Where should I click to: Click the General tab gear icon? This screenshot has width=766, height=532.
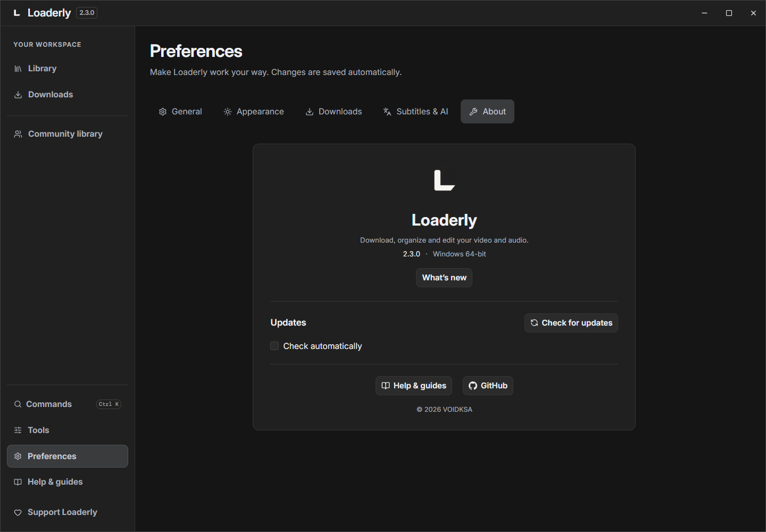click(x=163, y=112)
